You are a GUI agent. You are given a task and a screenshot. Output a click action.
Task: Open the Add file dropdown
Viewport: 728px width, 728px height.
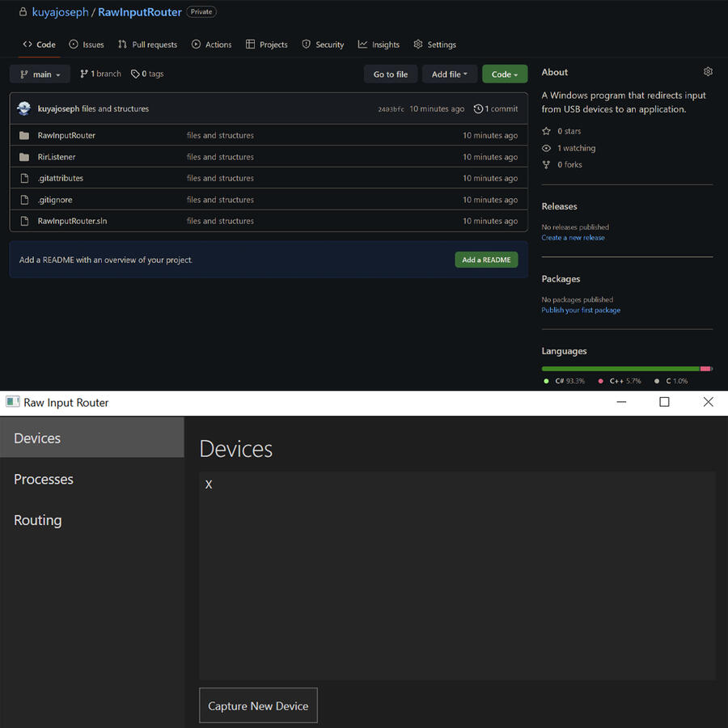point(450,74)
